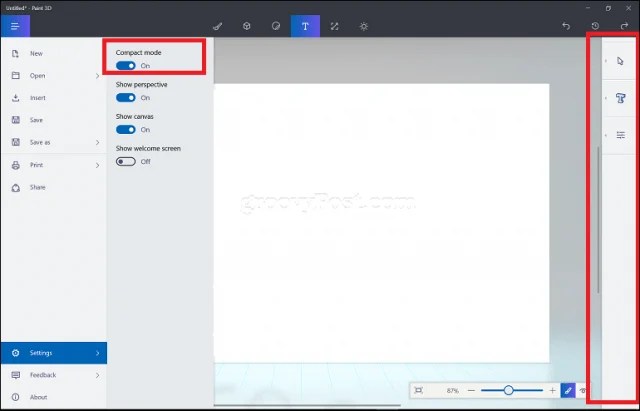Select the Brushes tool in top toolbar
Image resolution: width=640 pixels, height=411 pixels.
[x=218, y=26]
